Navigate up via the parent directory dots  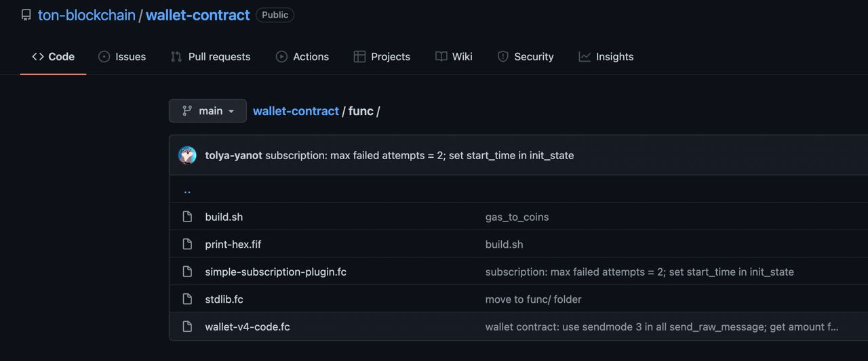click(x=187, y=190)
